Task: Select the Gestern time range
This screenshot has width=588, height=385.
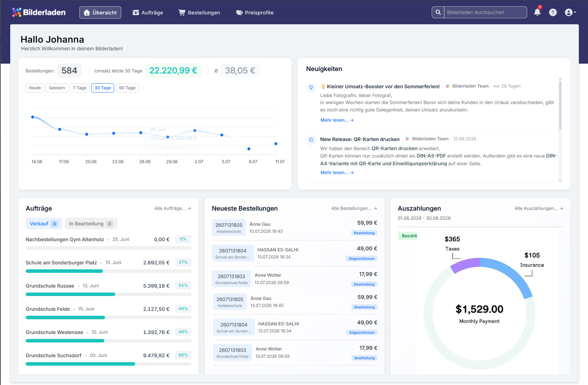Action: (57, 88)
